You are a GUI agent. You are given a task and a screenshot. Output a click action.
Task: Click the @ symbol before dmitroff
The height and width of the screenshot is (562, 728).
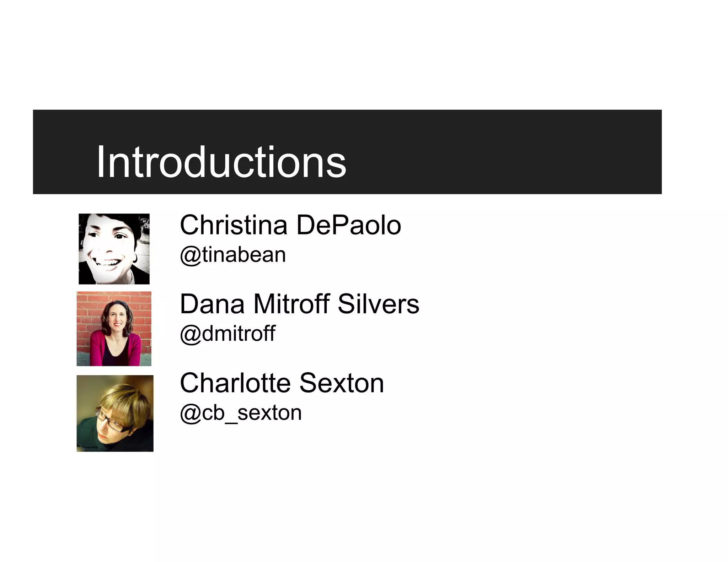coord(191,335)
